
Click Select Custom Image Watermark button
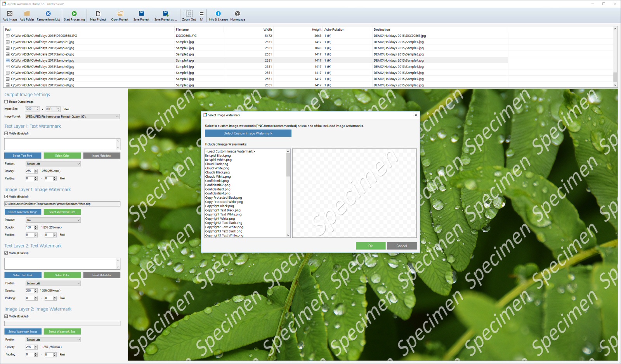(x=248, y=133)
